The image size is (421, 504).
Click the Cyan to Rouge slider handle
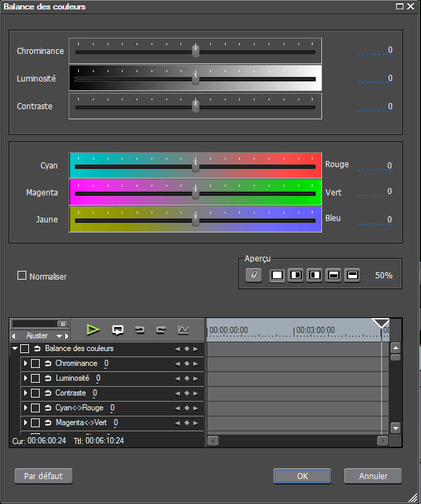click(x=195, y=166)
